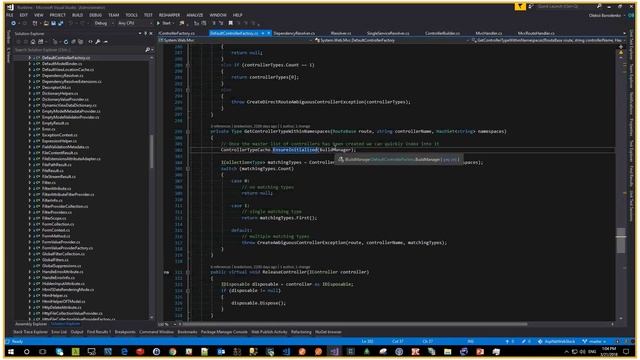Click the Start debugging play icon
The width and height of the screenshot is (640, 360).
click(158, 23)
